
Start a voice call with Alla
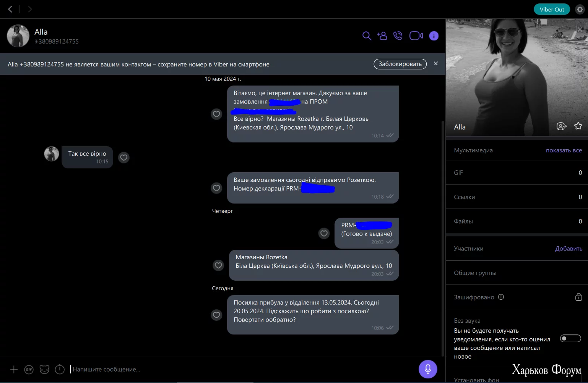click(398, 36)
